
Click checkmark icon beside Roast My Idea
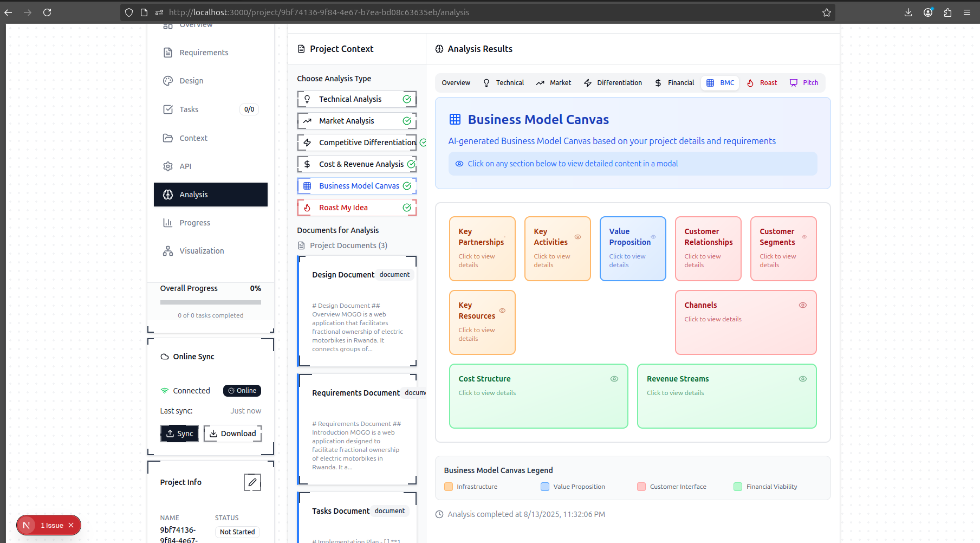(407, 208)
